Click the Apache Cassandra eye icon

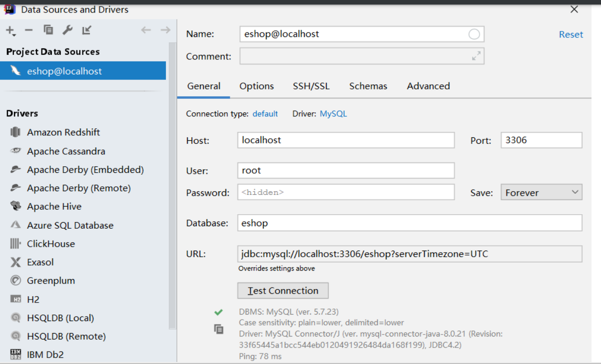point(15,151)
